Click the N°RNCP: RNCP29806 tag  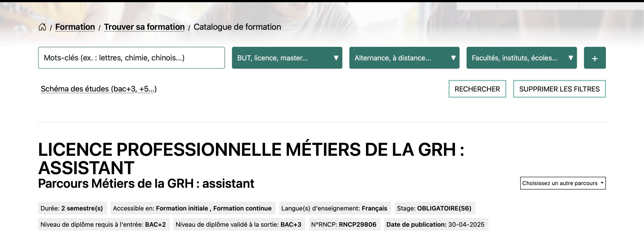(344, 224)
